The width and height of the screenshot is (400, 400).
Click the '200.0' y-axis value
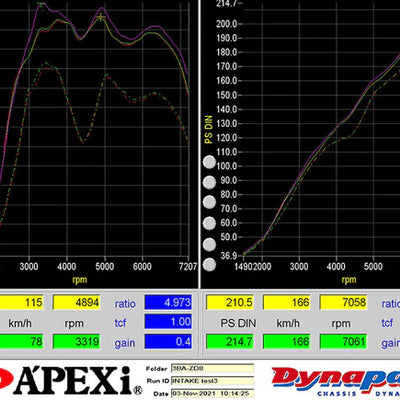pos(227,24)
